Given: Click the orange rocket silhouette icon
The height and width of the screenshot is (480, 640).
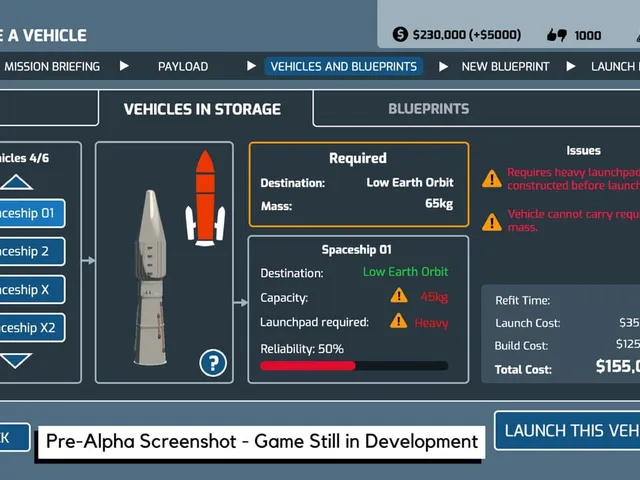Looking at the screenshot, I should click(205, 198).
